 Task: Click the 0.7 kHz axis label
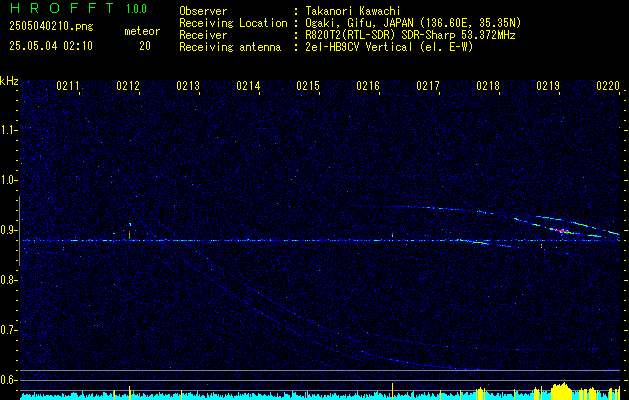[8, 330]
